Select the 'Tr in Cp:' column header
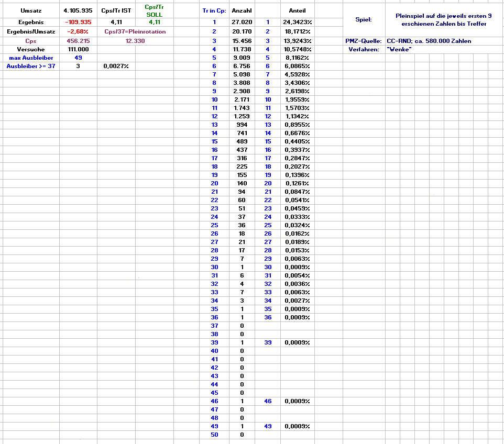 pyautogui.click(x=214, y=10)
